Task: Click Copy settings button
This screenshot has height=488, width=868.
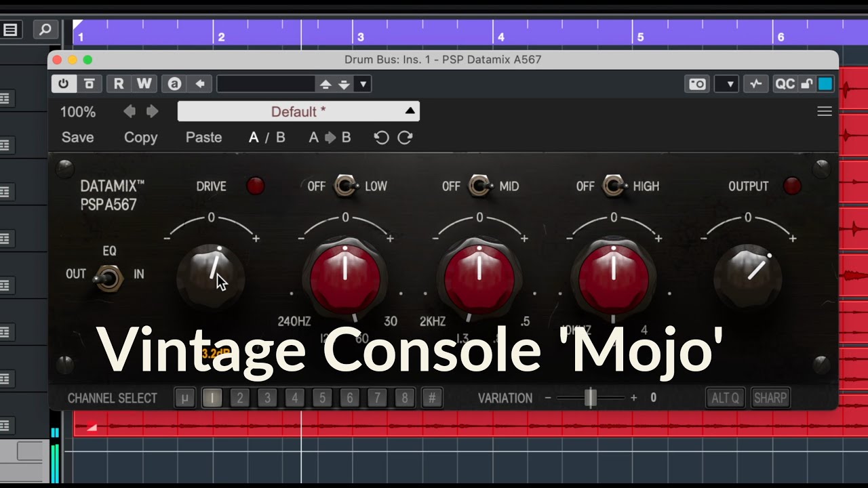Action: click(140, 138)
